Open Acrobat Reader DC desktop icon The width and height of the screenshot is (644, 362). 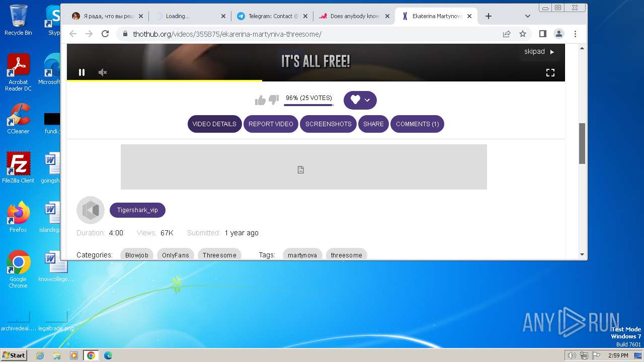18,73
